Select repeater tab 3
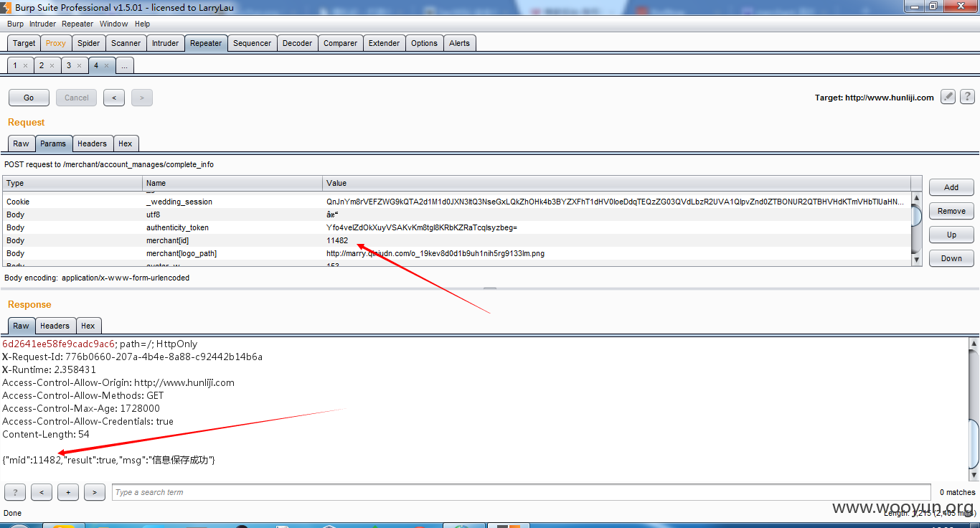 tap(69, 65)
